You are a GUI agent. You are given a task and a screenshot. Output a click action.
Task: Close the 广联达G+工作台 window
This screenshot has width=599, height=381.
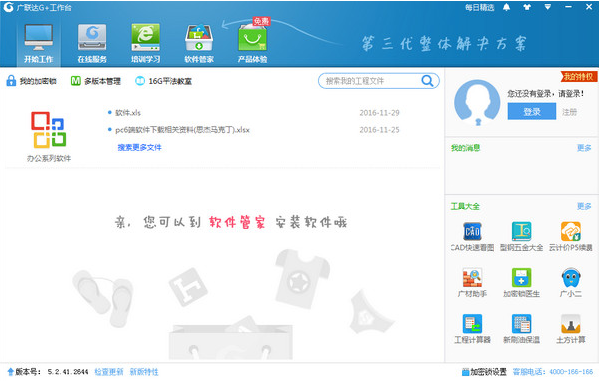[x=589, y=7]
